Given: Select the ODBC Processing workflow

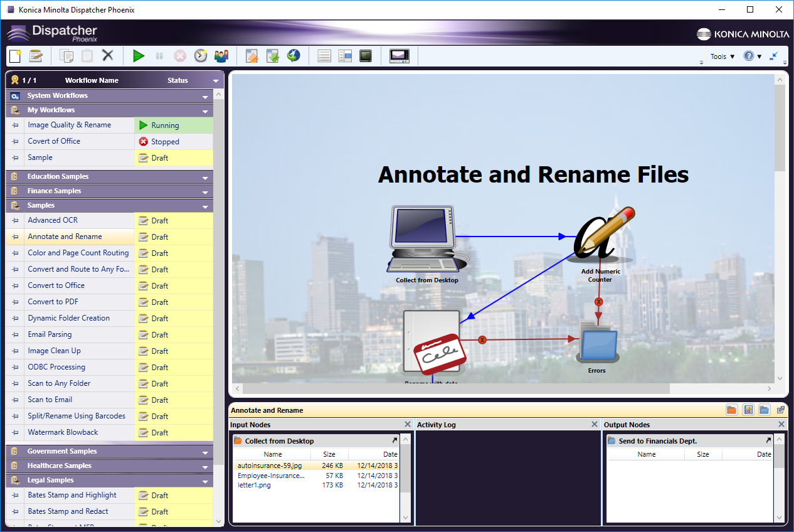Looking at the screenshot, I should click(56, 367).
